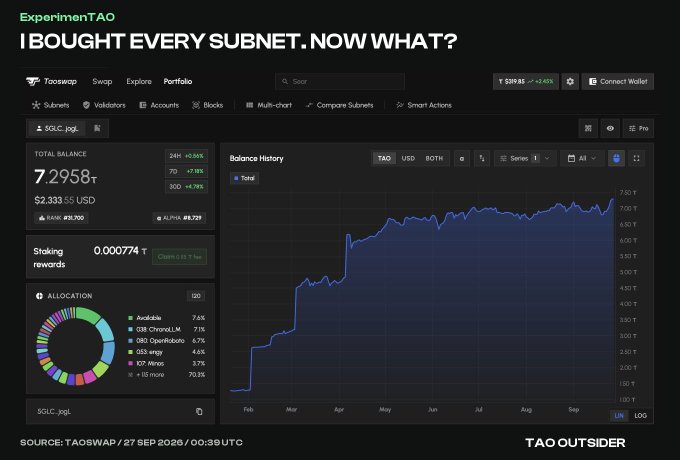Viewport: 680px width, 460px height.
Task: Click the RANK #31,700 badge
Action: [x=61, y=218]
